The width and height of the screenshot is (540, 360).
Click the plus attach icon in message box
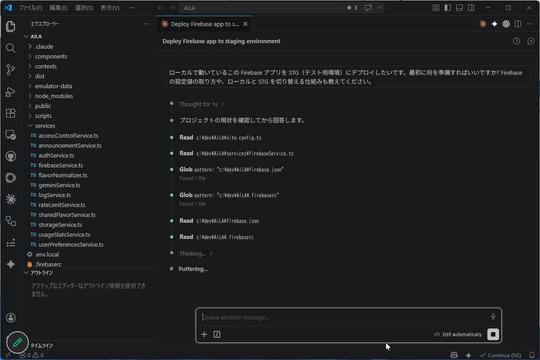coord(204,334)
